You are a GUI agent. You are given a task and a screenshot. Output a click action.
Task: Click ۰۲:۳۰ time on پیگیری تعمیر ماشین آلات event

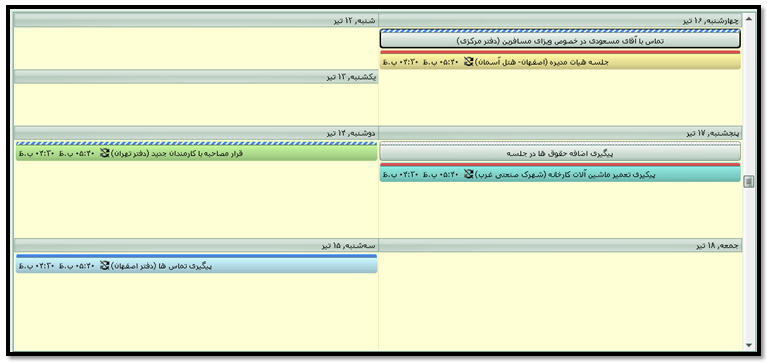click(401, 174)
